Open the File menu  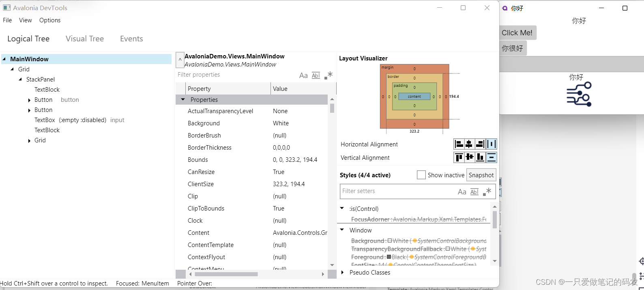click(x=7, y=20)
